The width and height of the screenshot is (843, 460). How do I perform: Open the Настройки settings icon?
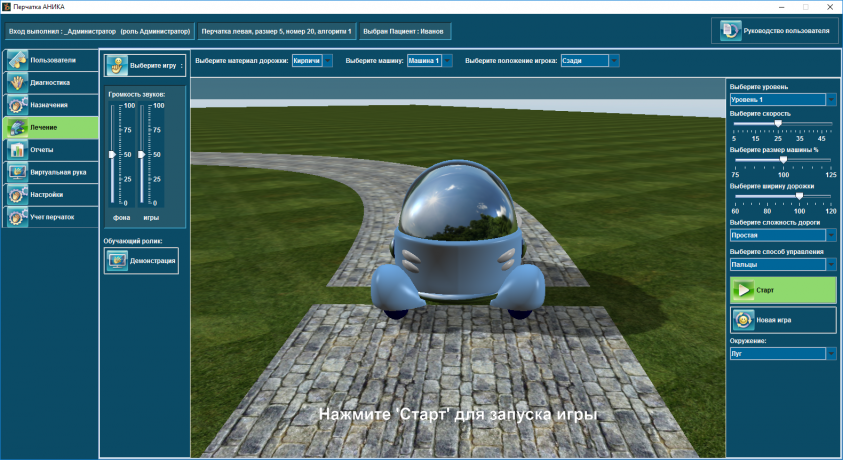[x=16, y=194]
